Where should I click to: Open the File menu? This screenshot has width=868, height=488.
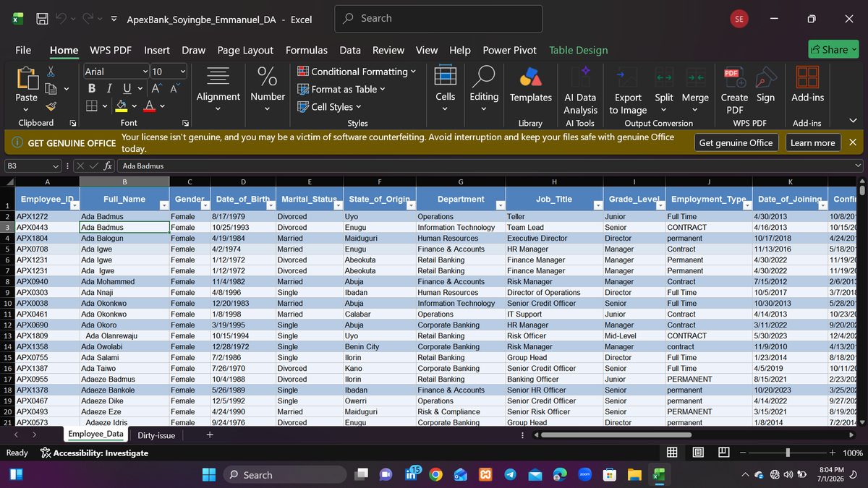(x=23, y=50)
